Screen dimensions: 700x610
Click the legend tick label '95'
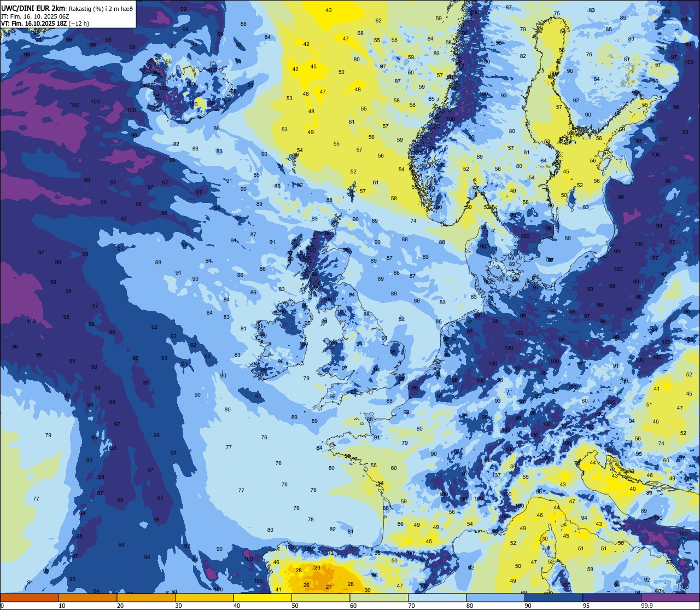(586, 606)
